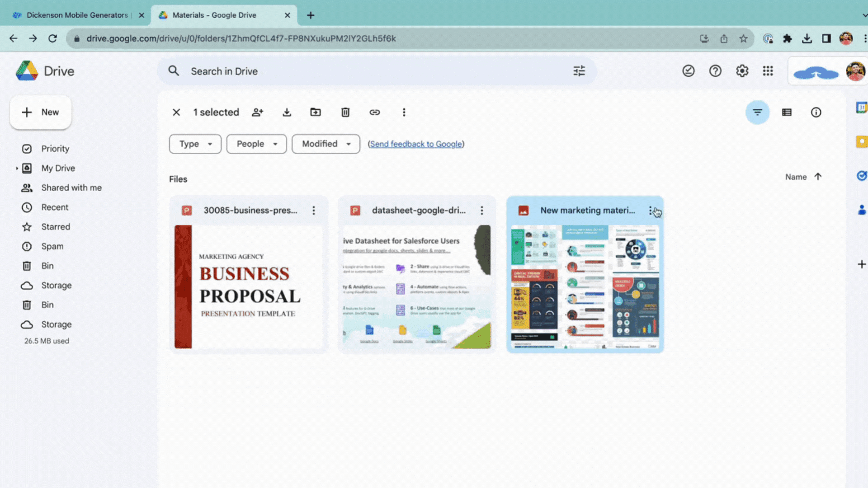
Task: Click the trash icon to remove file
Action: (x=345, y=112)
